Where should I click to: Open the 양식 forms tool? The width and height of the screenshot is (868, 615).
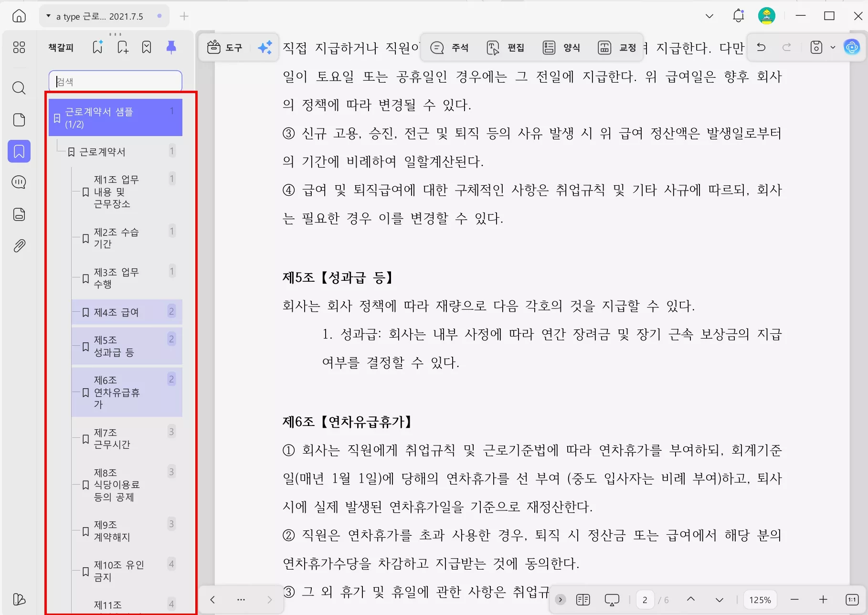562,47
